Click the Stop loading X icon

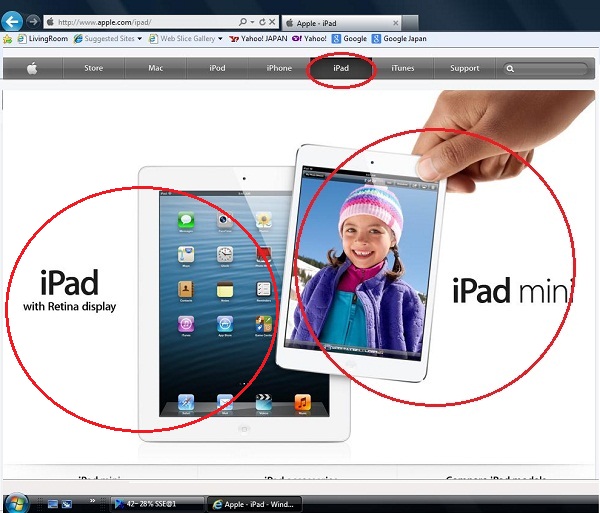[x=272, y=22]
